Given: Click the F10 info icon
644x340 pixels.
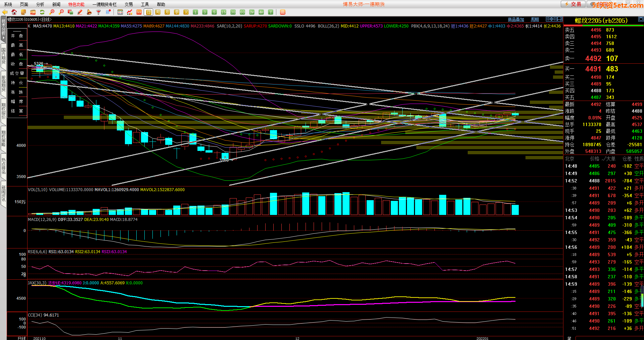Looking at the screenshot, I should [33, 12].
